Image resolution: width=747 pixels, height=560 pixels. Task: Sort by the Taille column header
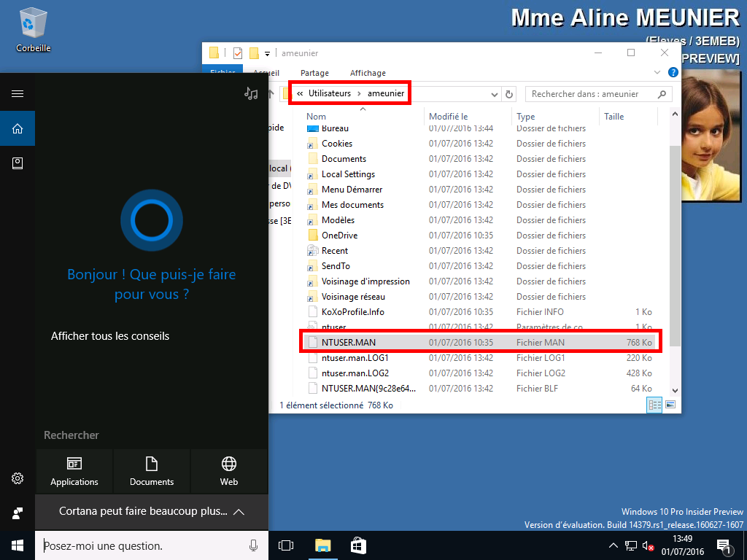click(614, 117)
